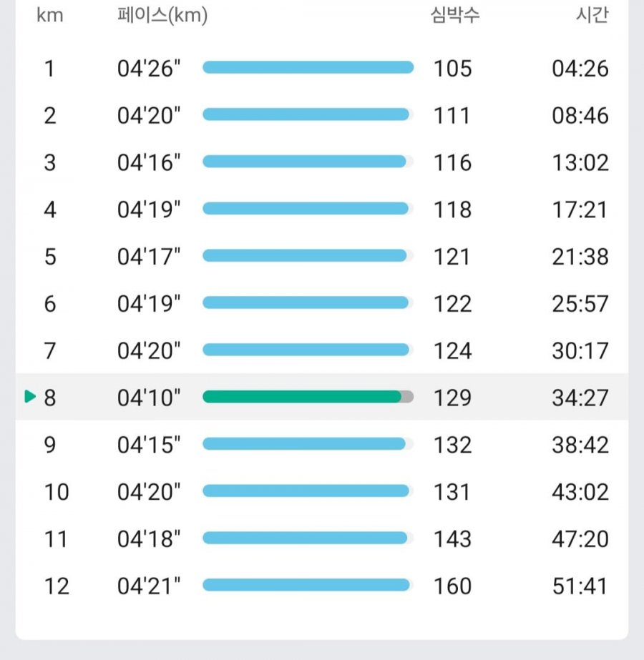This screenshot has height=660, width=644.
Task: Click time 13:02 in lap 3
Action: click(580, 163)
